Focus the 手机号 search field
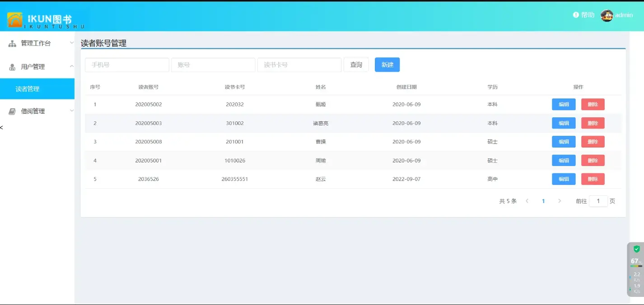Screen dimensions: 644x305 127,65
